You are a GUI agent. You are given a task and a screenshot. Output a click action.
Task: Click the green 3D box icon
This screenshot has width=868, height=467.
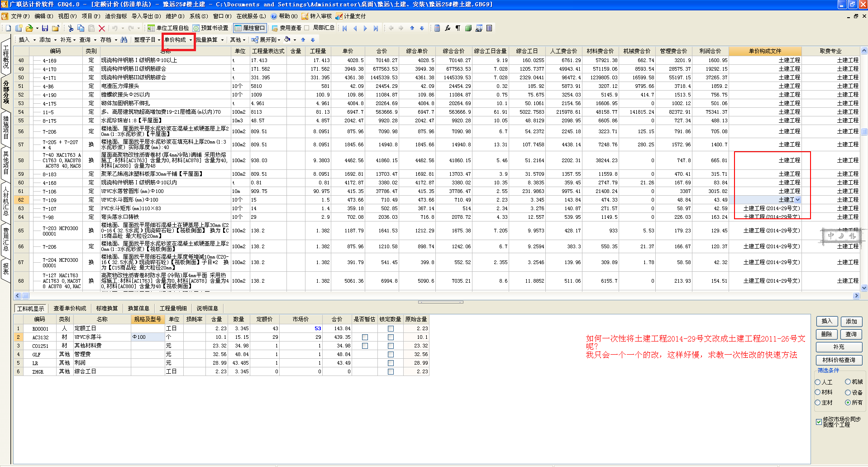[468, 28]
